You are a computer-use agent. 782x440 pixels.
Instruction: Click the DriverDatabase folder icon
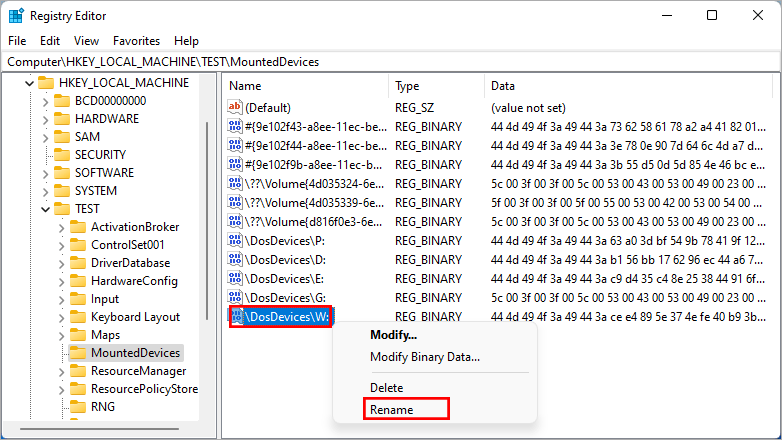78,263
